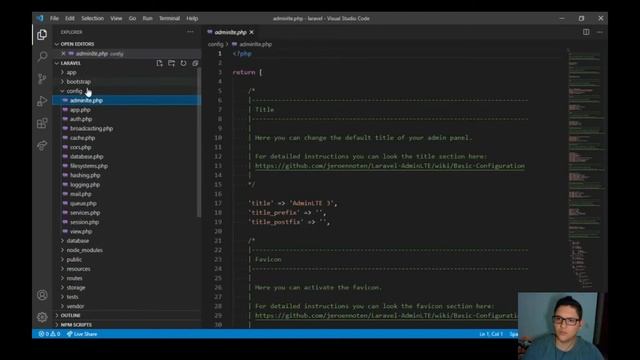The width and height of the screenshot is (640, 360).
Task: Click config in the editor breadcrumb
Action: coord(216,44)
